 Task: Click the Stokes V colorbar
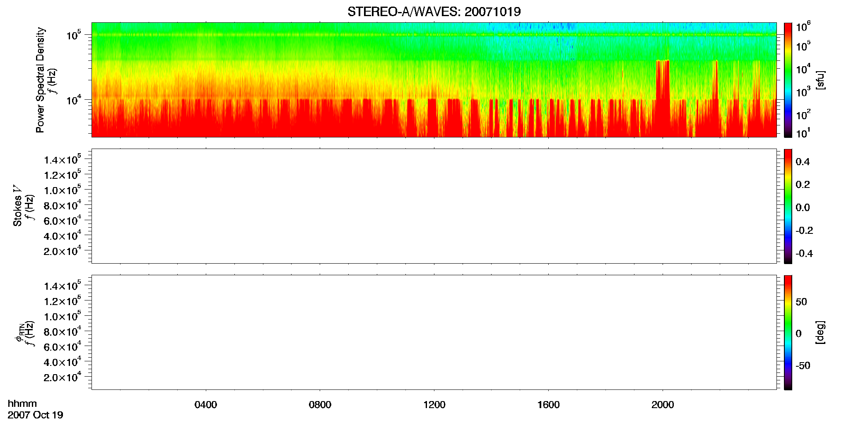click(788, 206)
